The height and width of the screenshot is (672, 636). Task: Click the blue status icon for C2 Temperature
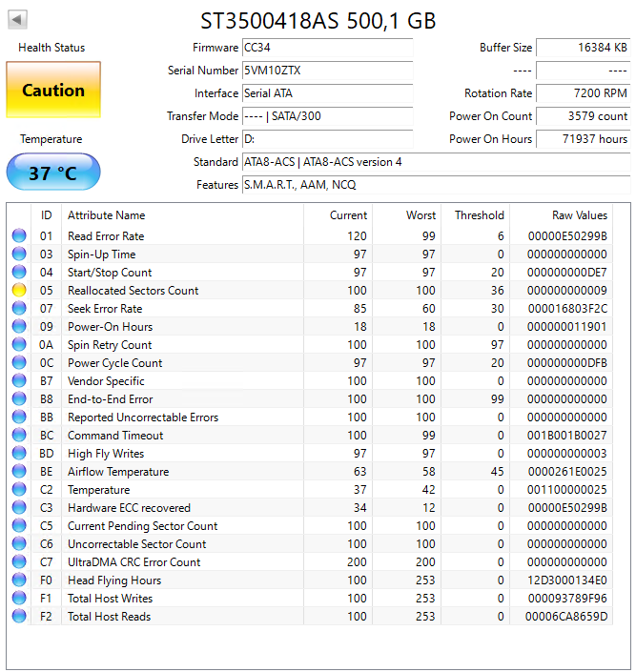(19, 489)
